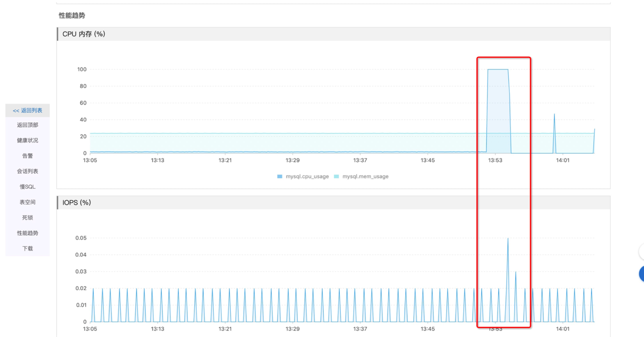The width and height of the screenshot is (644, 337).
Task: Click the white floating circle at right edge
Action: (x=641, y=252)
